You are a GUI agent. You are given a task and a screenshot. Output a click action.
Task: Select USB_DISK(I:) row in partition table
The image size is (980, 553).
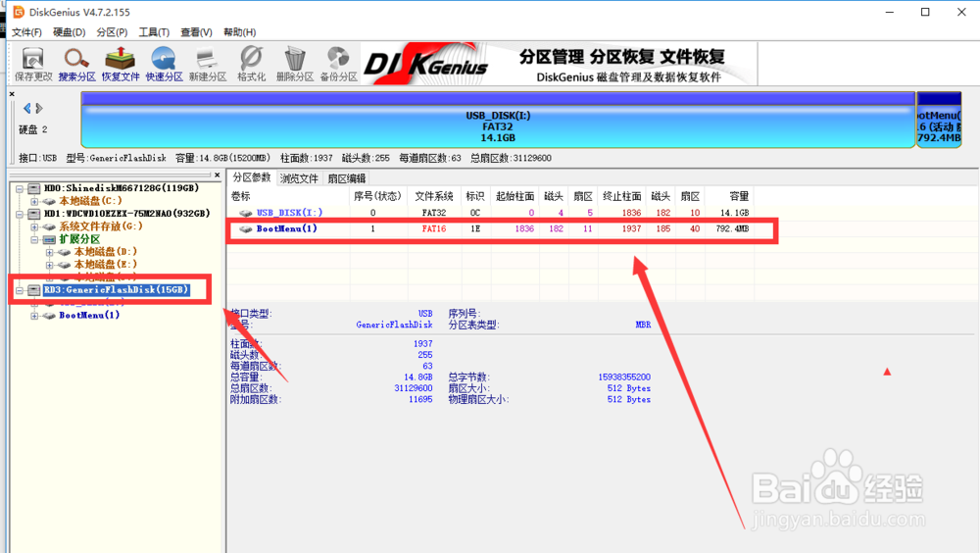pyautogui.click(x=491, y=213)
